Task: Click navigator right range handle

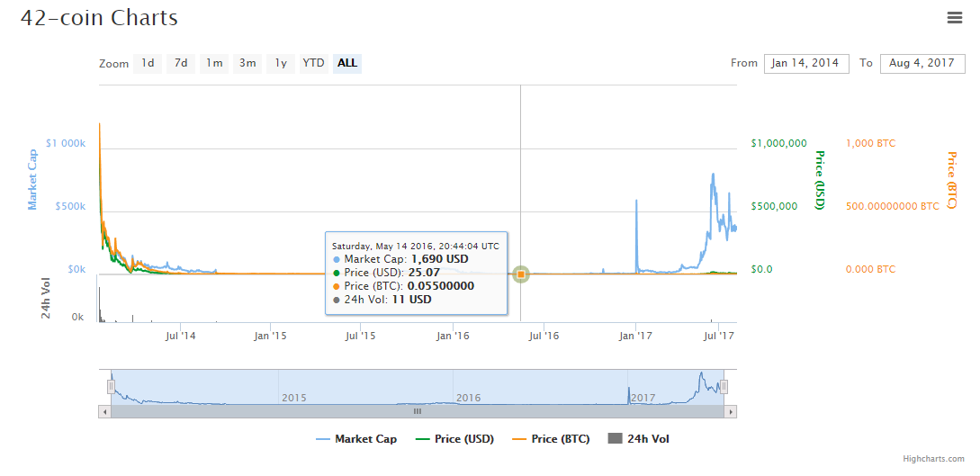Action: pos(724,387)
